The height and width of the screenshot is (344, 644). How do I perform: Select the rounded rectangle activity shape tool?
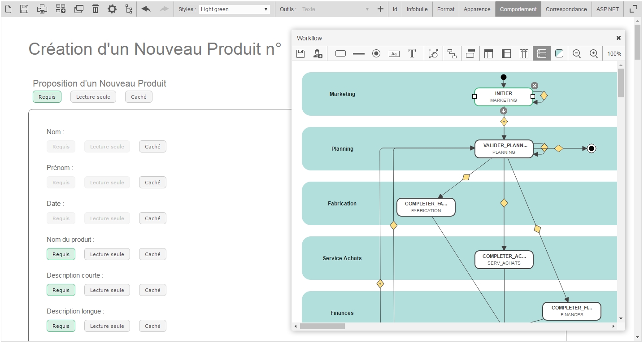click(340, 54)
